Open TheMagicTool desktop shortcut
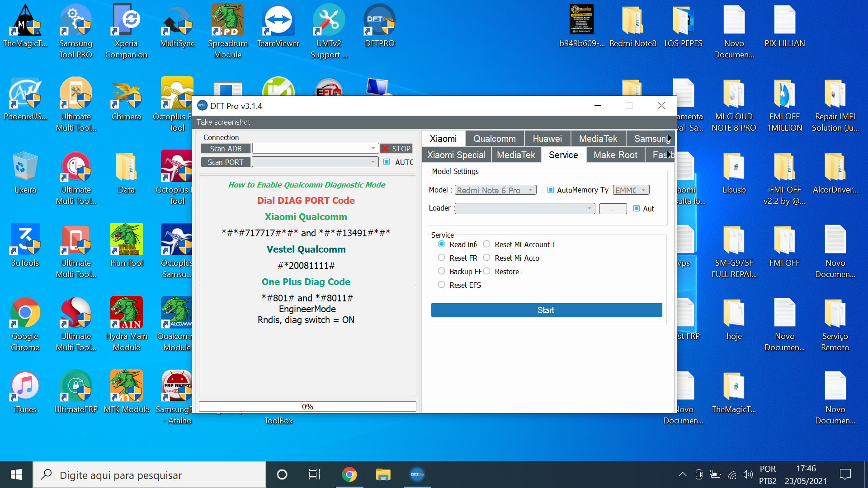868x488 pixels. click(x=25, y=26)
